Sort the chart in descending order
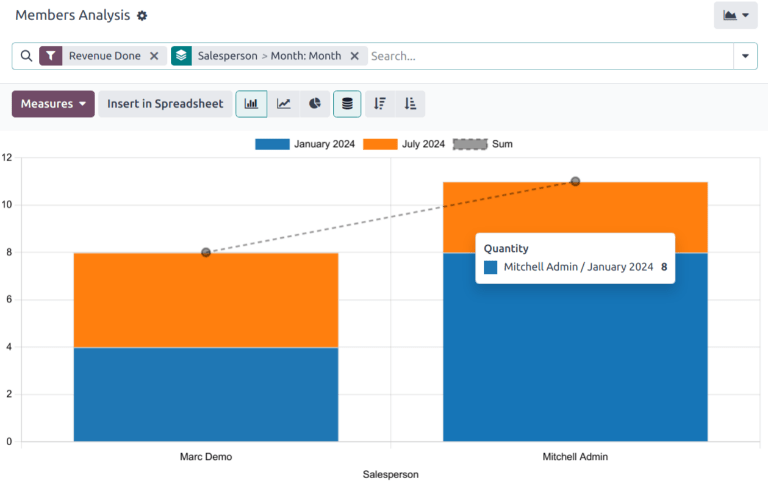768x483 pixels. click(x=380, y=104)
